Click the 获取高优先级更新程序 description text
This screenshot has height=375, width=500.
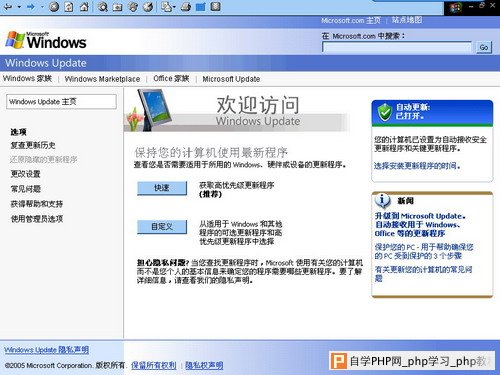coord(237,185)
